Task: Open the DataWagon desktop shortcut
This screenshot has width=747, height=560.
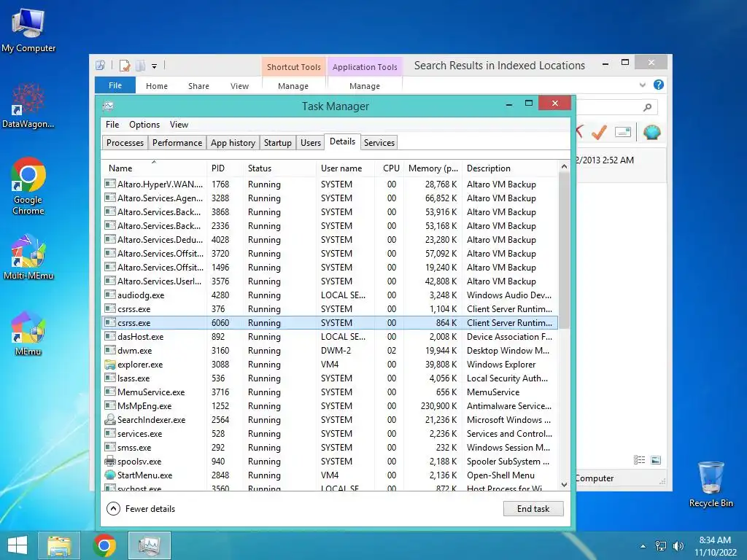Action: click(x=28, y=106)
